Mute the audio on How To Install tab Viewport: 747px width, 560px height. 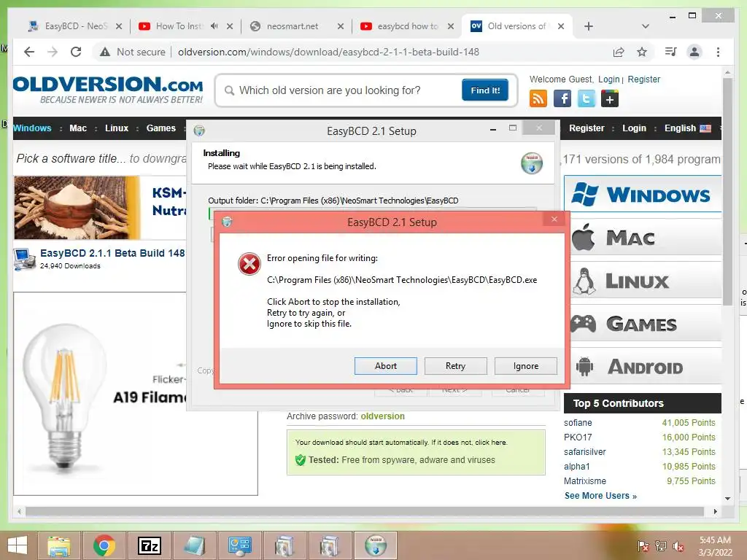click(x=214, y=26)
